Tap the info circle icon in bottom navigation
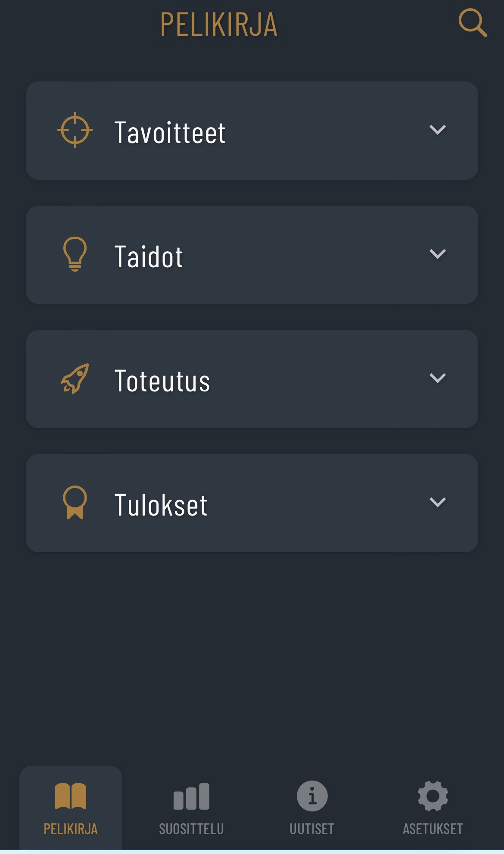Image resolution: width=504 pixels, height=854 pixels. [x=312, y=796]
